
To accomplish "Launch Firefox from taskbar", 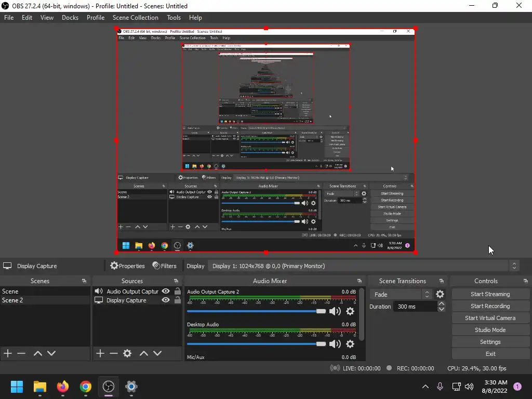I will pyautogui.click(x=63, y=387).
